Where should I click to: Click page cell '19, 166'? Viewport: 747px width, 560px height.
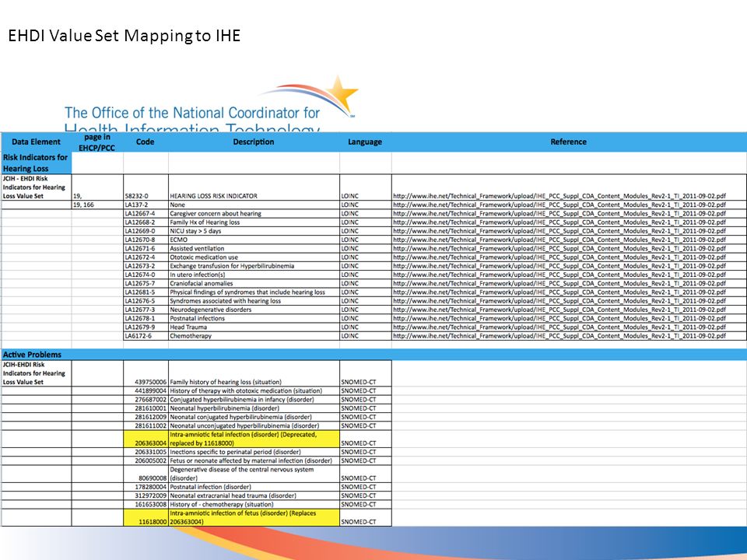point(97,205)
